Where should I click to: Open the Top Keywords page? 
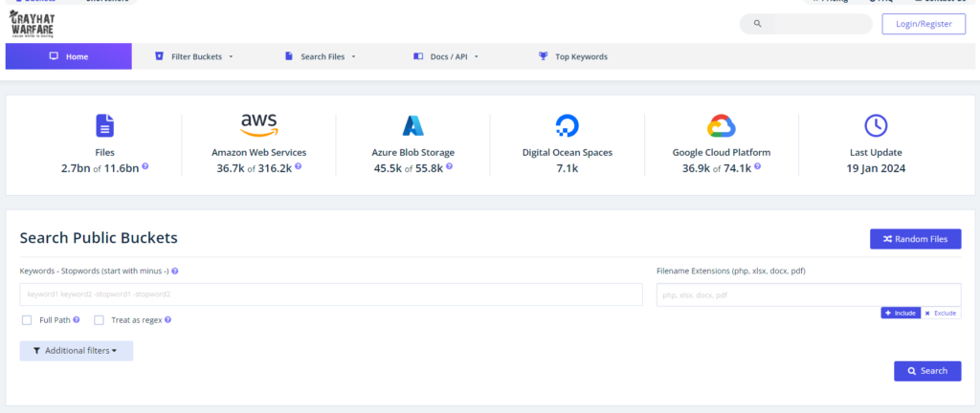point(573,56)
